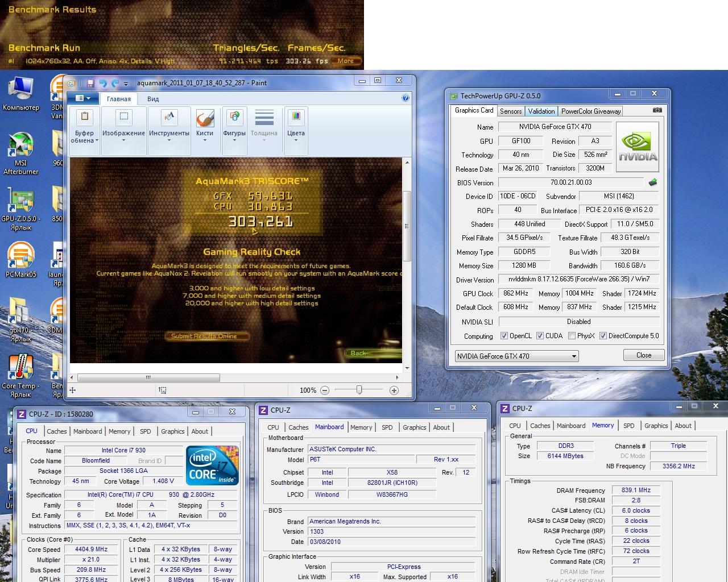Expand the Изображение image group
This screenshot has width=728, height=582.
(x=123, y=131)
